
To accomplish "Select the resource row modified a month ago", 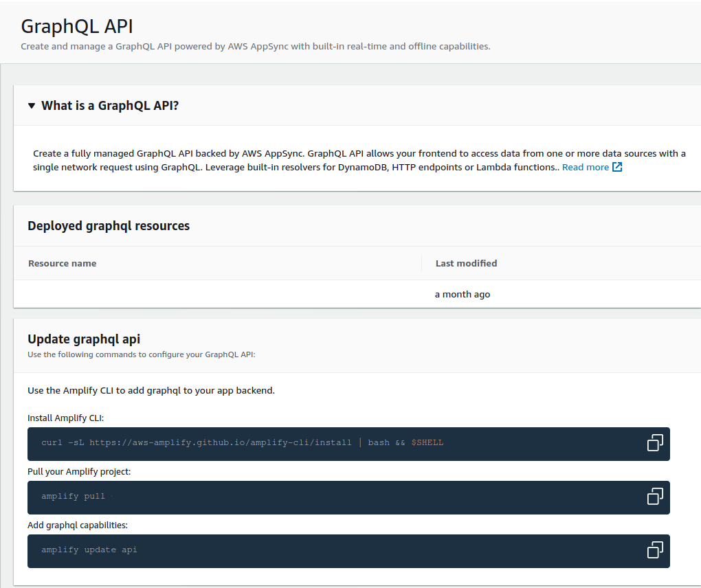I will [x=462, y=294].
